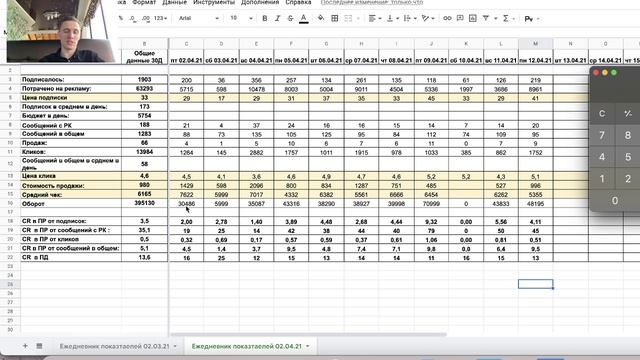The image size is (640, 360).
Task: Click the 0 key in Calculator
Action: pyautogui.click(x=615, y=201)
